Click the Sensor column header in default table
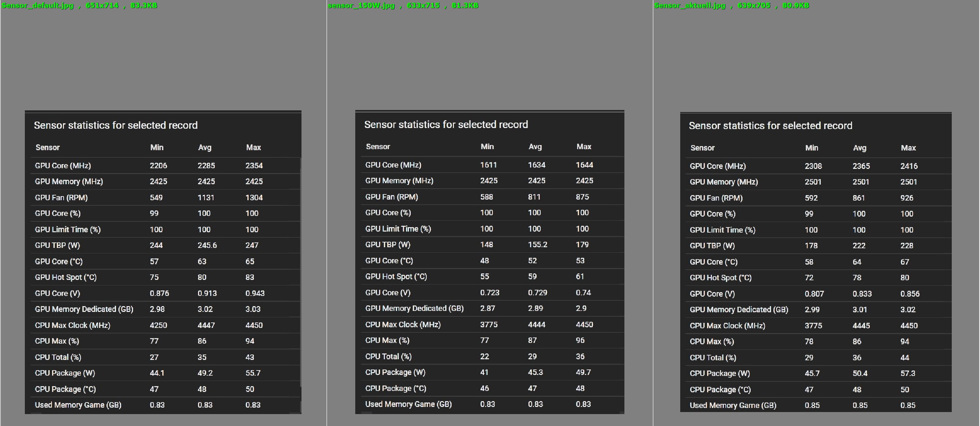 48,148
